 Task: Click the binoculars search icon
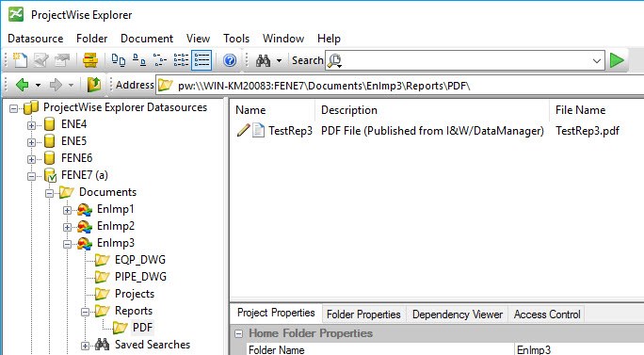(x=263, y=61)
